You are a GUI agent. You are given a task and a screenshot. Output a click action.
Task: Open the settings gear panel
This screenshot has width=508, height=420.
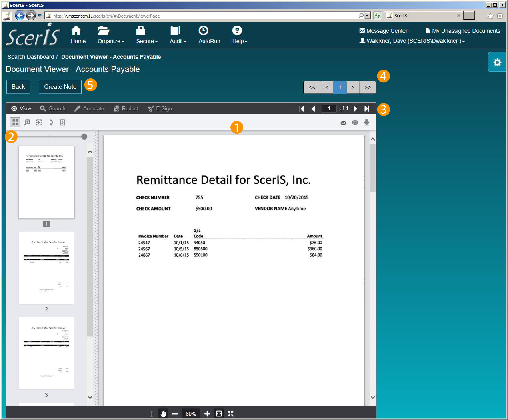click(x=497, y=62)
